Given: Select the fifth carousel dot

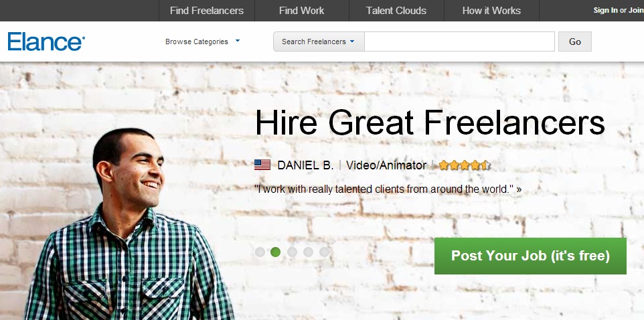Looking at the screenshot, I should point(324,252).
